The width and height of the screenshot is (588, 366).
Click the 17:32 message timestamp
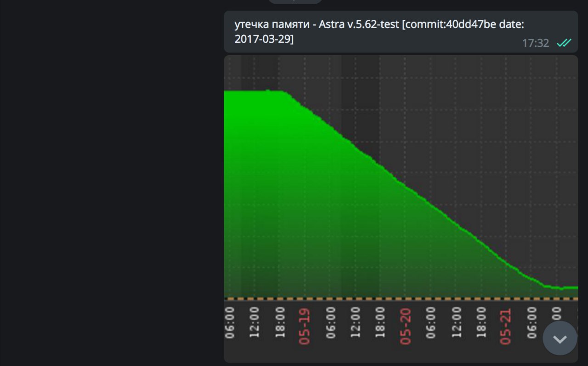click(536, 43)
